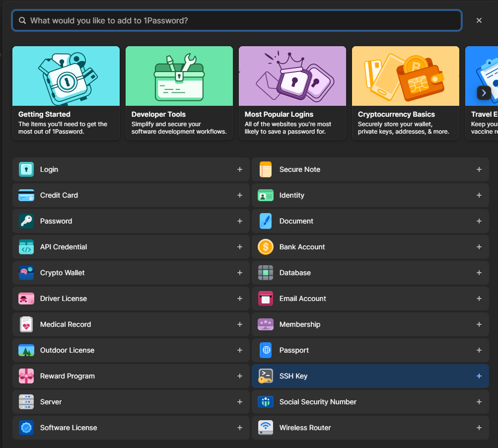Select the Cryptocurrency Basics card
498x448 pixels.
406,92
